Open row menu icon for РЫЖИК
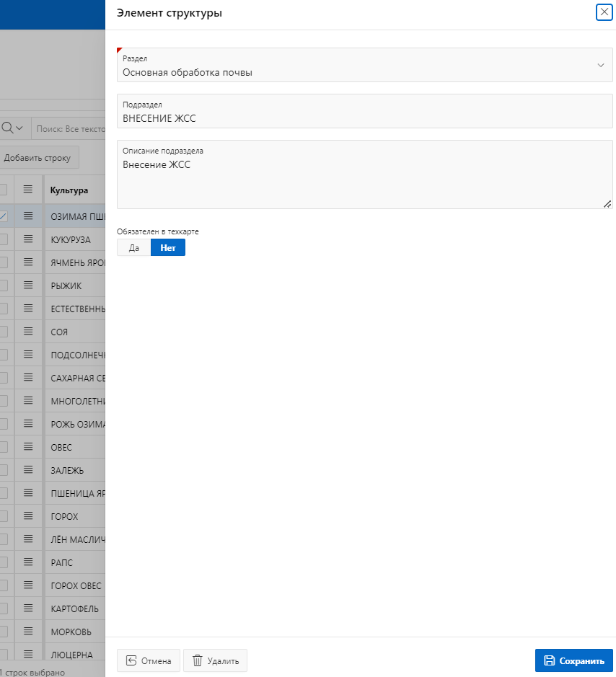616x677 pixels. coord(29,286)
